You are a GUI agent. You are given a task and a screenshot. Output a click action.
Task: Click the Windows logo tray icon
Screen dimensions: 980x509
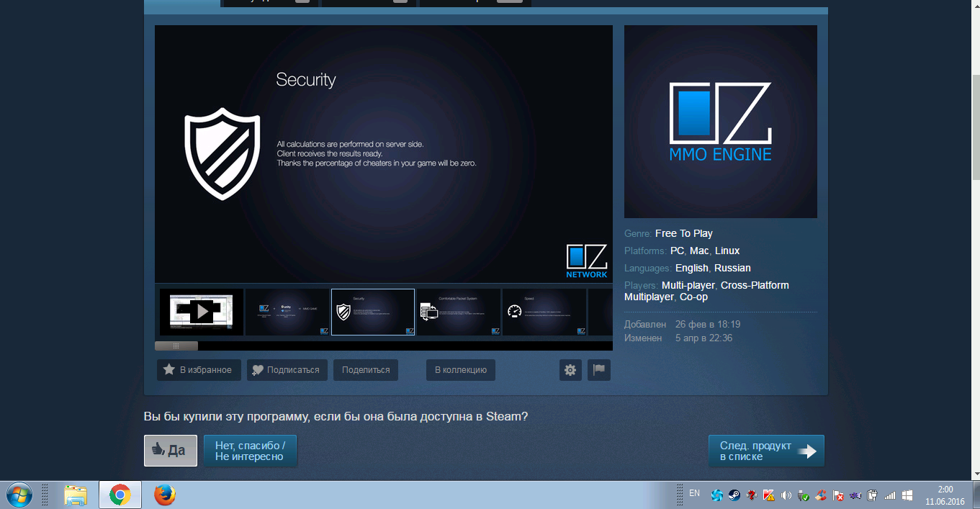tap(907, 495)
